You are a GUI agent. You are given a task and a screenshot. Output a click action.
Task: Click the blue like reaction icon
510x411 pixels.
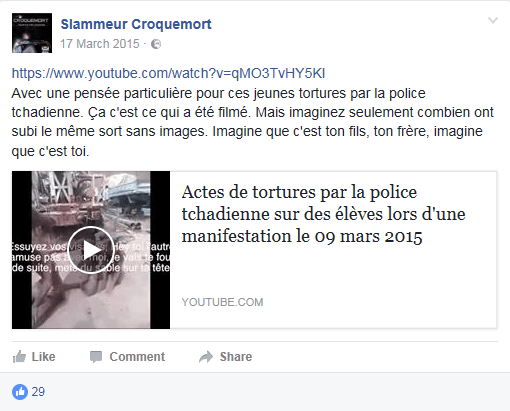coord(20,392)
